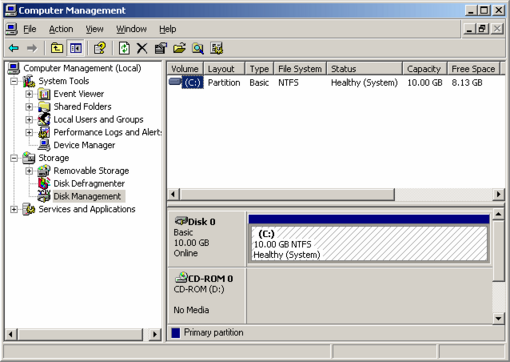The image size is (510, 362).
Task: Collapse the System Tools tree node
Action: [14, 81]
